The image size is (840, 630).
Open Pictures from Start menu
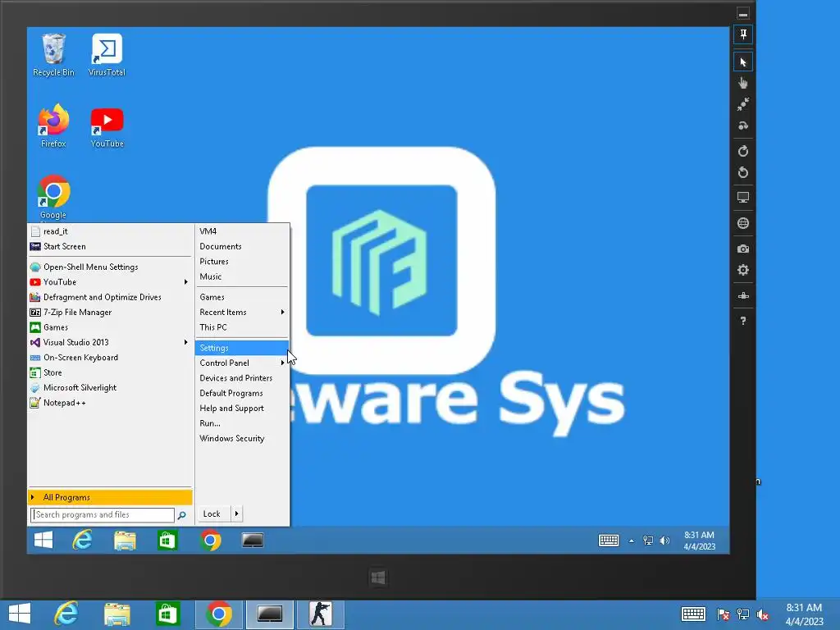(x=242, y=262)
